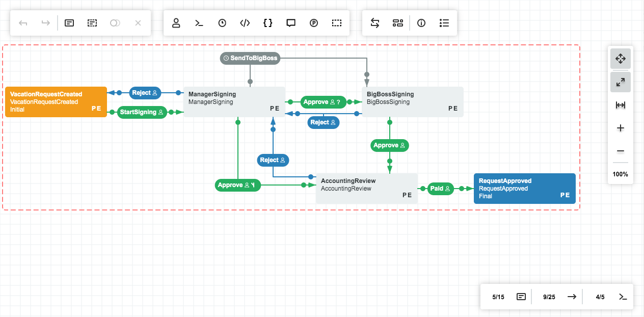644x317 pixels.
Task: Open the info circle icon
Action: click(421, 23)
